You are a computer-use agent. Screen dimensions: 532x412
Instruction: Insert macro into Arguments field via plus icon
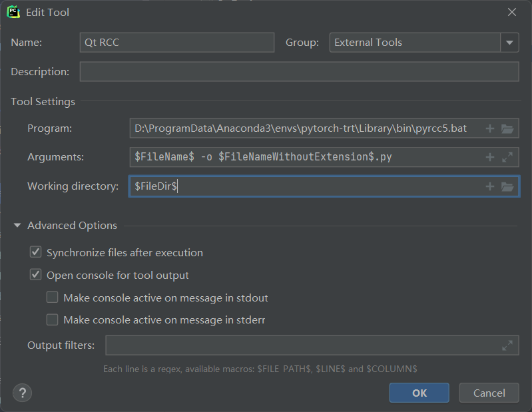pos(490,157)
